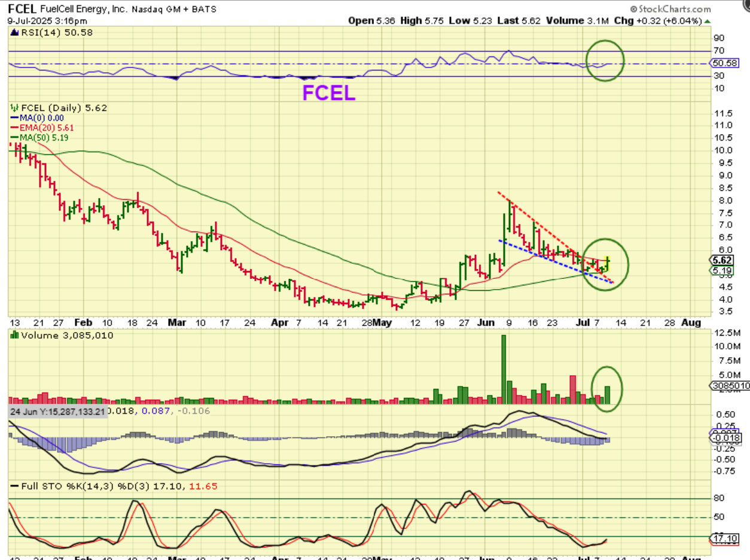Click the 11.5 label on the price axis
Image resolution: width=750 pixels, height=560 pixels.
[723, 113]
